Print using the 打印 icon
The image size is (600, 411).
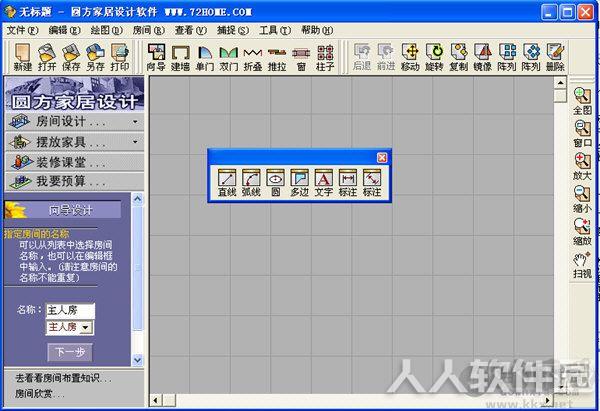[x=120, y=57]
